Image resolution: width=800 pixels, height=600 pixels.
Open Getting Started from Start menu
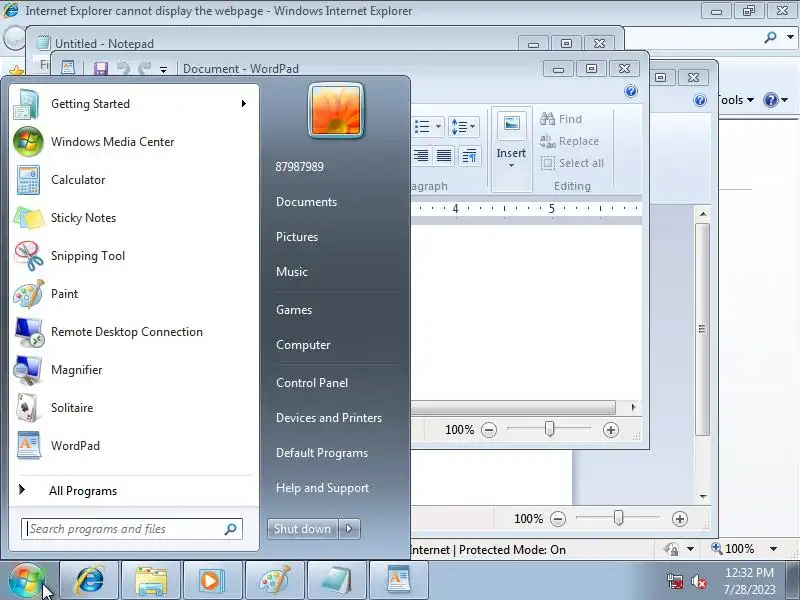coord(133,104)
